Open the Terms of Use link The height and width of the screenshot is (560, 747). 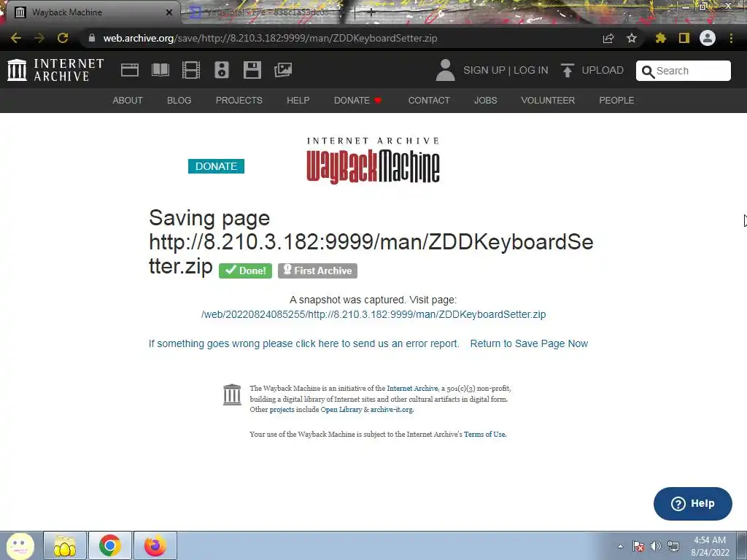point(484,435)
